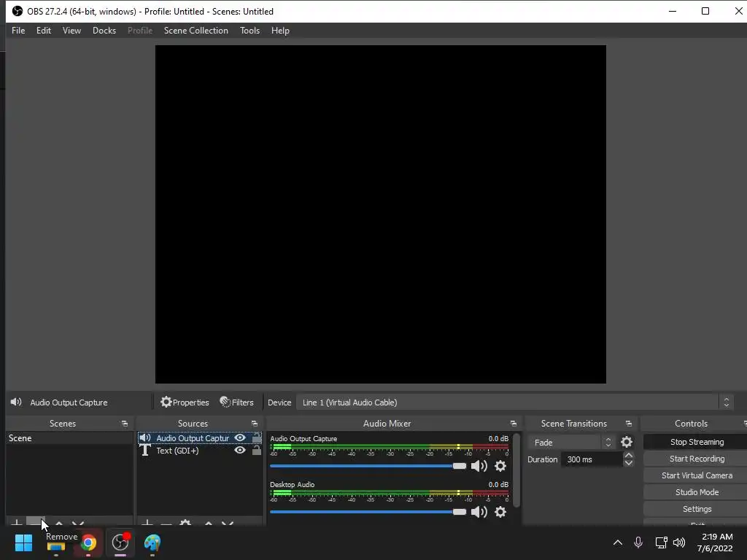Click the Stop Streaming button
Screen dimensions: 747x560
click(x=697, y=442)
